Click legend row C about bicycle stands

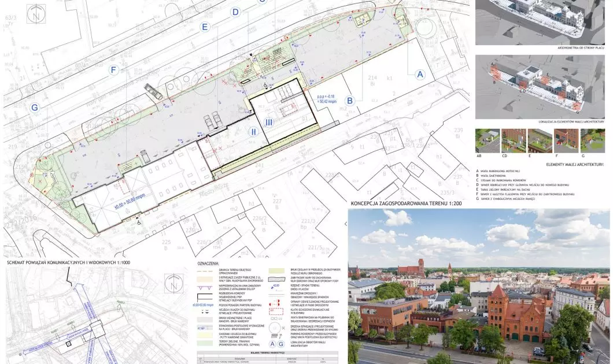click(x=501, y=180)
